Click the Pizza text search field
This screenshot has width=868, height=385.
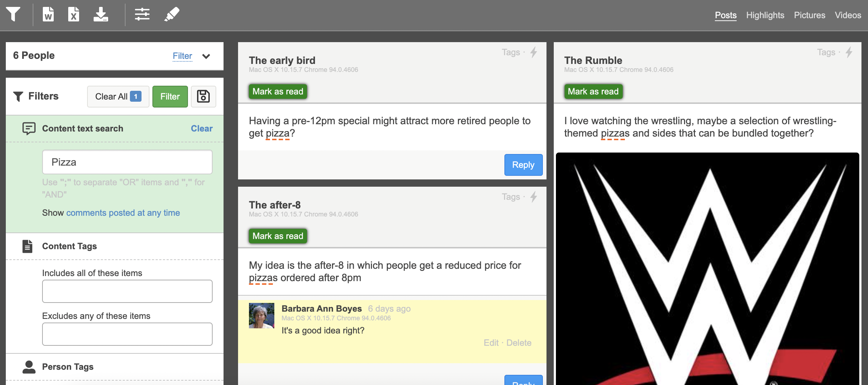[127, 162]
